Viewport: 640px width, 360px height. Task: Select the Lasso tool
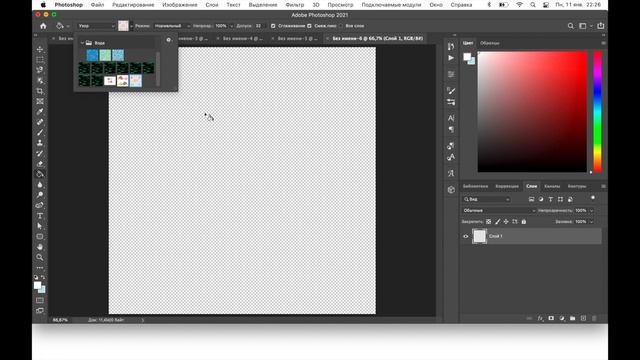pyautogui.click(x=40, y=70)
